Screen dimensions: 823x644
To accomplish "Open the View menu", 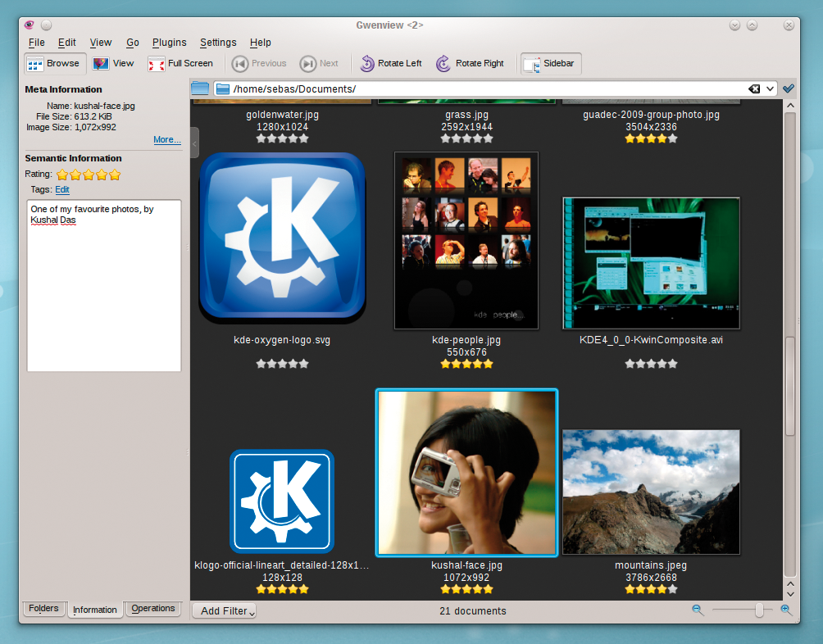I will [100, 43].
